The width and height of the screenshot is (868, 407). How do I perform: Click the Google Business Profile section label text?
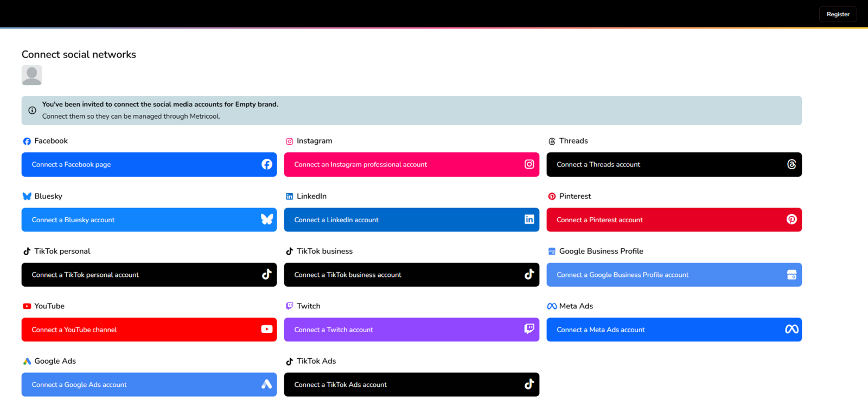(601, 251)
